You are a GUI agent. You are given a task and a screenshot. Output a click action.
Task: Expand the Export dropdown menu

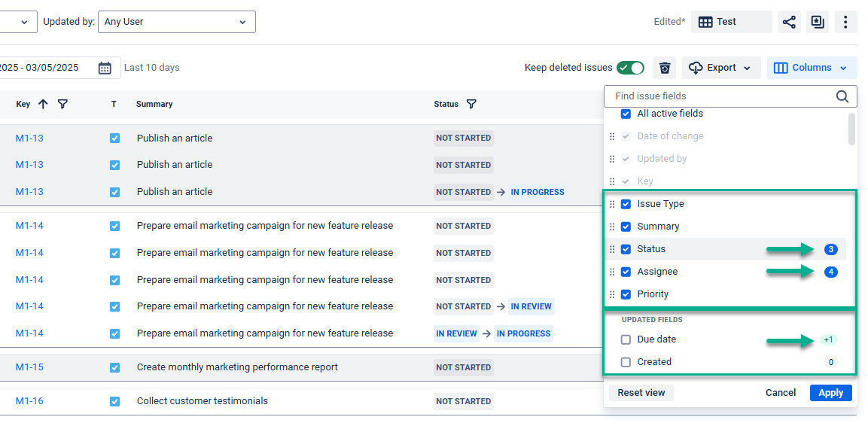point(721,68)
